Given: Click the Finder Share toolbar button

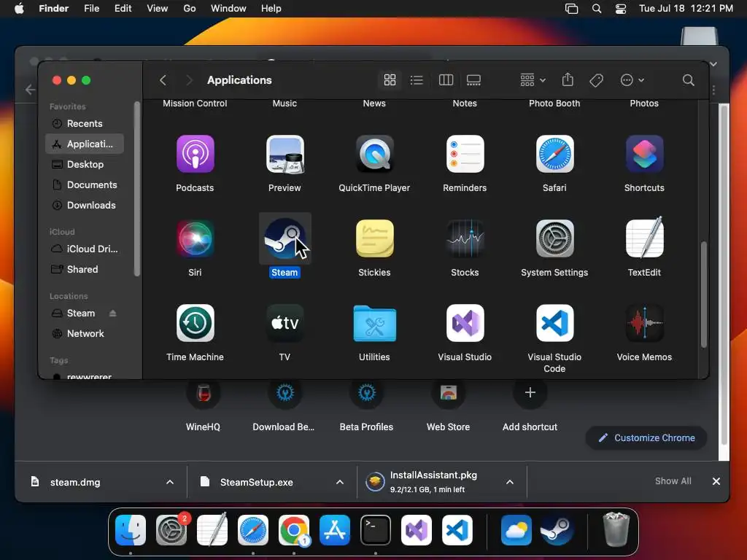Looking at the screenshot, I should pyautogui.click(x=568, y=79).
